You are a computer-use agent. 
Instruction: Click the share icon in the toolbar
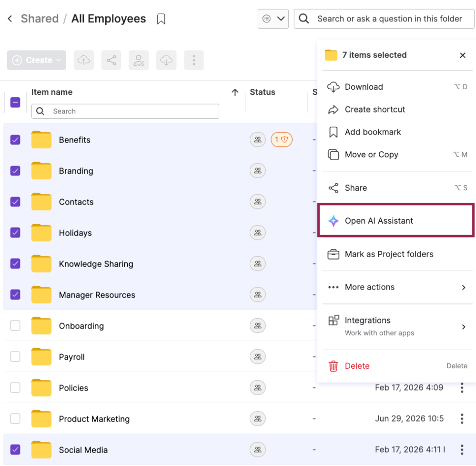coord(111,60)
